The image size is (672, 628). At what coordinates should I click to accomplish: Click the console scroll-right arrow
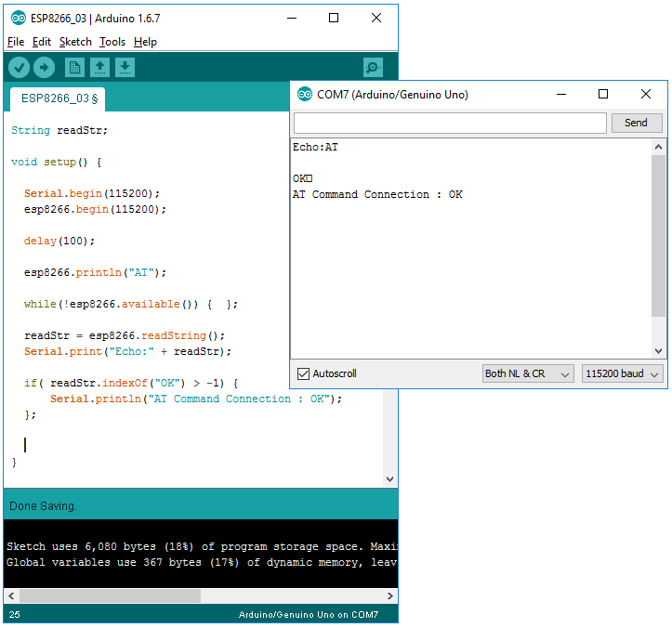click(390, 595)
